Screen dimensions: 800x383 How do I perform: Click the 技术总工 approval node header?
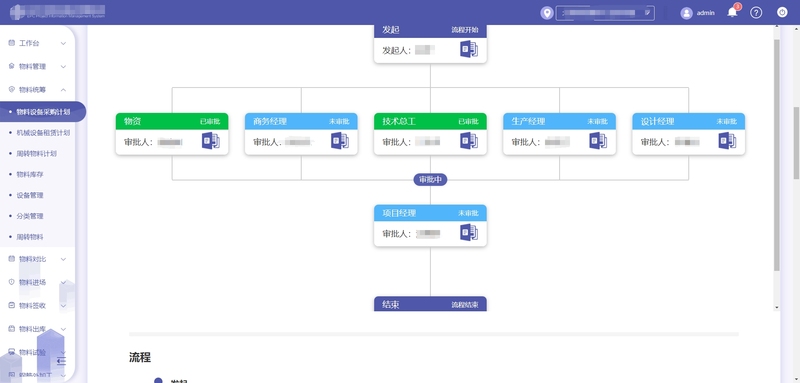430,121
